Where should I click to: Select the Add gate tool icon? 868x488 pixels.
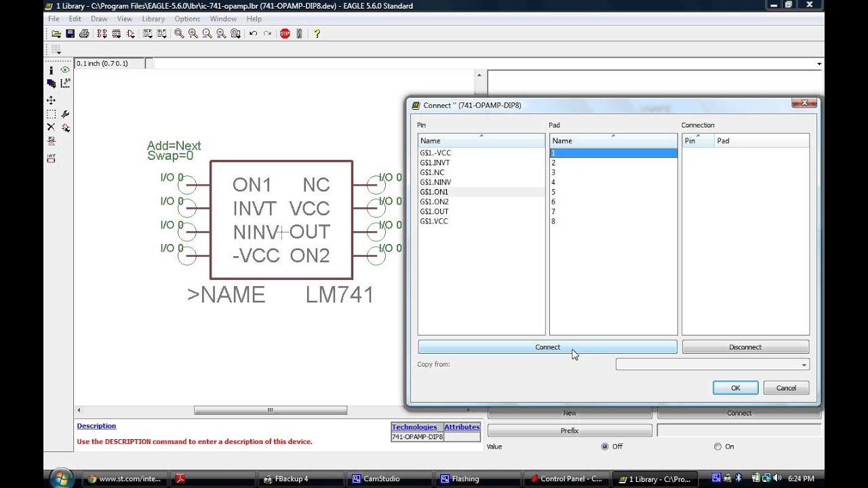tap(65, 127)
